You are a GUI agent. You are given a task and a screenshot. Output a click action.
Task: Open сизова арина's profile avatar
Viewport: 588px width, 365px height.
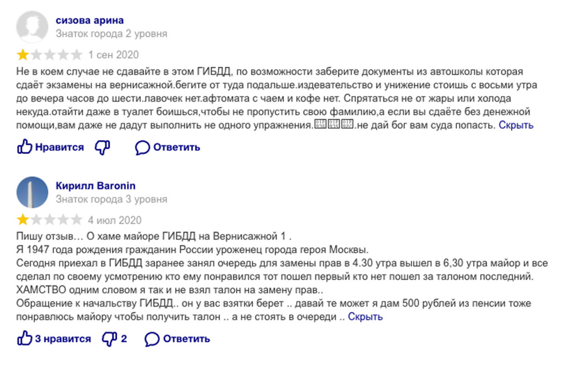pyautogui.click(x=33, y=26)
